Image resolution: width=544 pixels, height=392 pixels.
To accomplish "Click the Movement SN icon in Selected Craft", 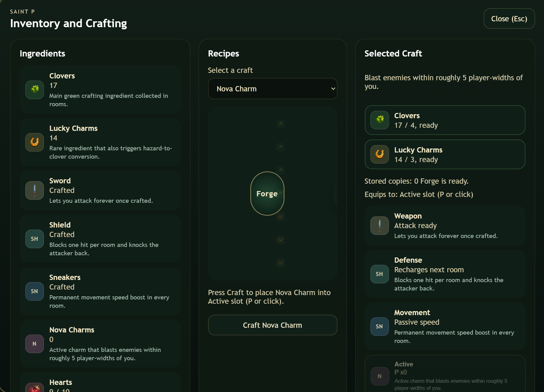I will coord(380,327).
